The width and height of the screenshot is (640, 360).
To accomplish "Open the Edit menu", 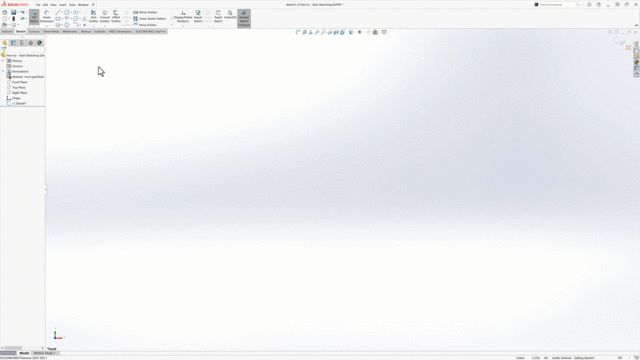I will pyautogui.click(x=45, y=5).
